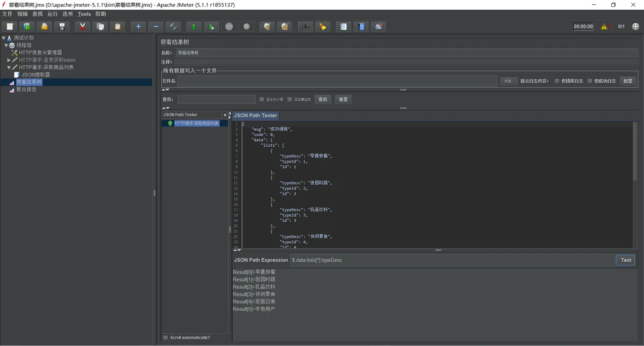Open the Tools menu
The height and width of the screenshot is (346, 644).
[x=84, y=14]
